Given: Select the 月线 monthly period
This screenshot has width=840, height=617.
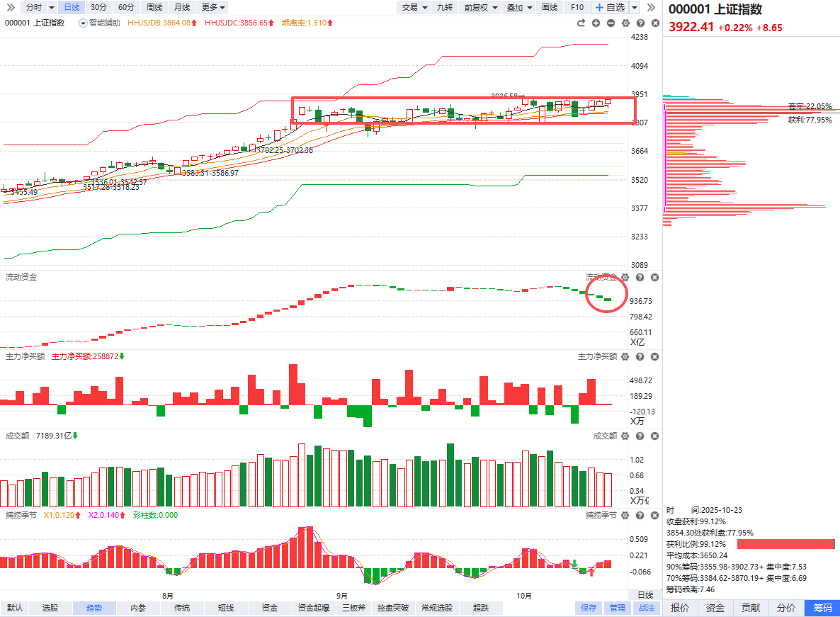Looking at the screenshot, I should (x=182, y=8).
